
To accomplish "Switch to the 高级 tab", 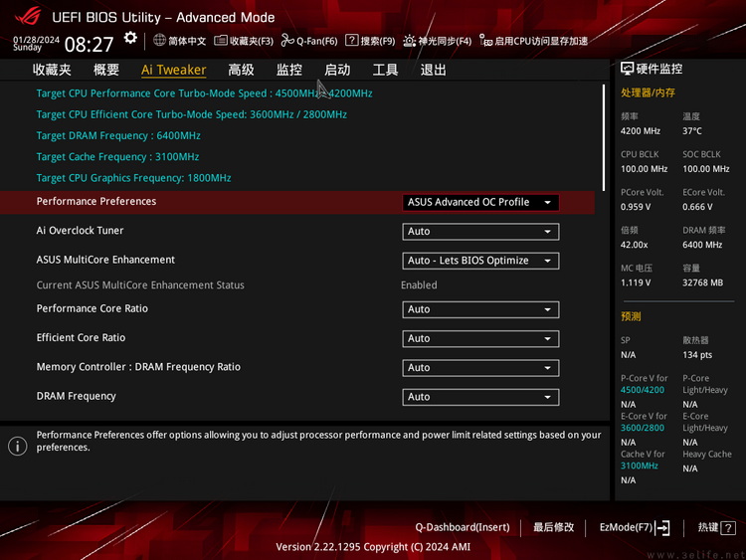I will (x=242, y=70).
